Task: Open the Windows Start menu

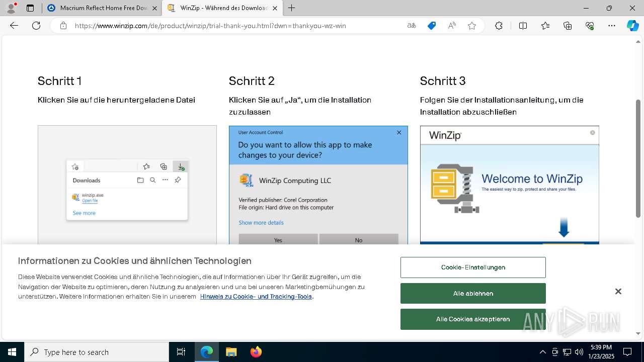Action: [12, 352]
